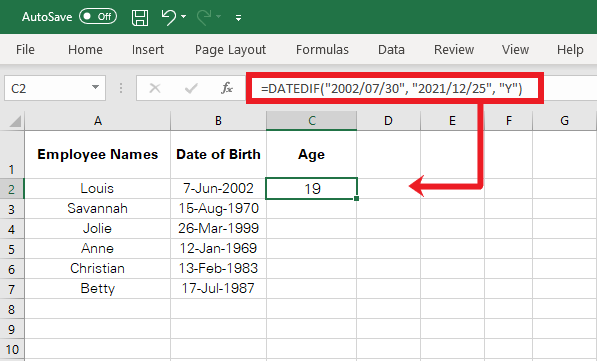597x361 pixels.
Task: Open Customize Quick Access Toolbar dropdown
Action: [x=238, y=18]
